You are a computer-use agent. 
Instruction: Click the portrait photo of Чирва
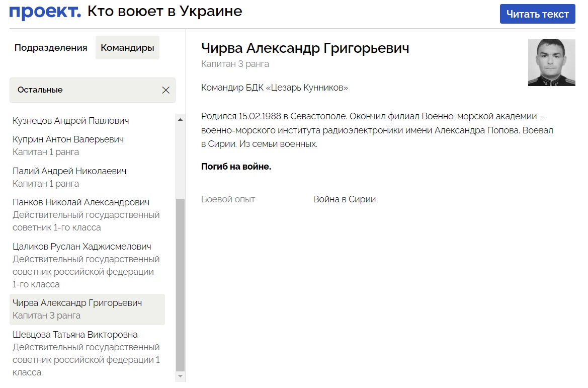click(x=551, y=62)
